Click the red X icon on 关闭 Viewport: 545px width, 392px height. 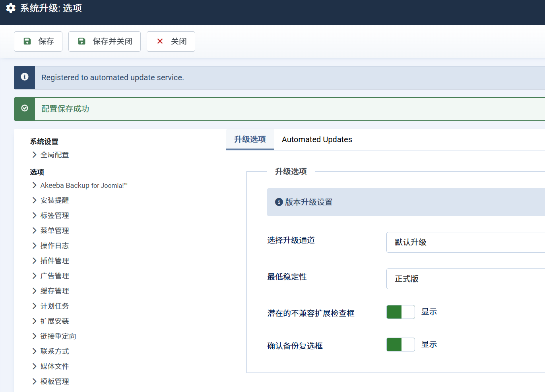160,41
